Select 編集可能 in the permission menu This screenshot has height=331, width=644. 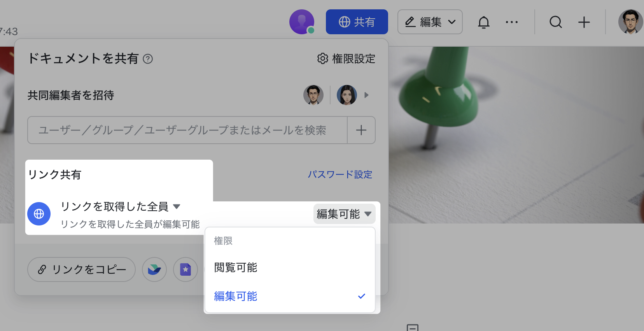[290, 296]
